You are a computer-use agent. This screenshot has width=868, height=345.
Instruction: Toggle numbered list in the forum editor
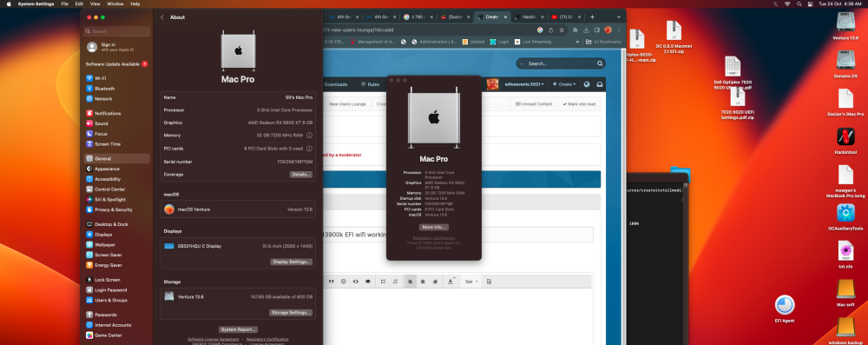[395, 282]
